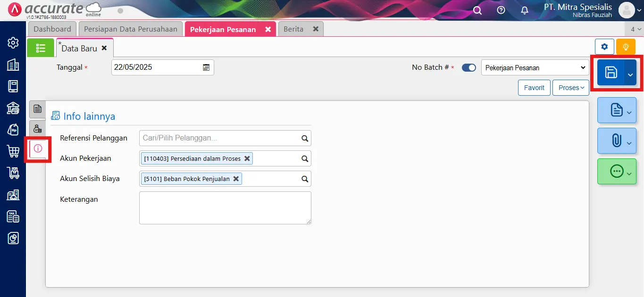Click the Favorit button
Image resolution: width=644 pixels, height=297 pixels.
click(x=534, y=88)
